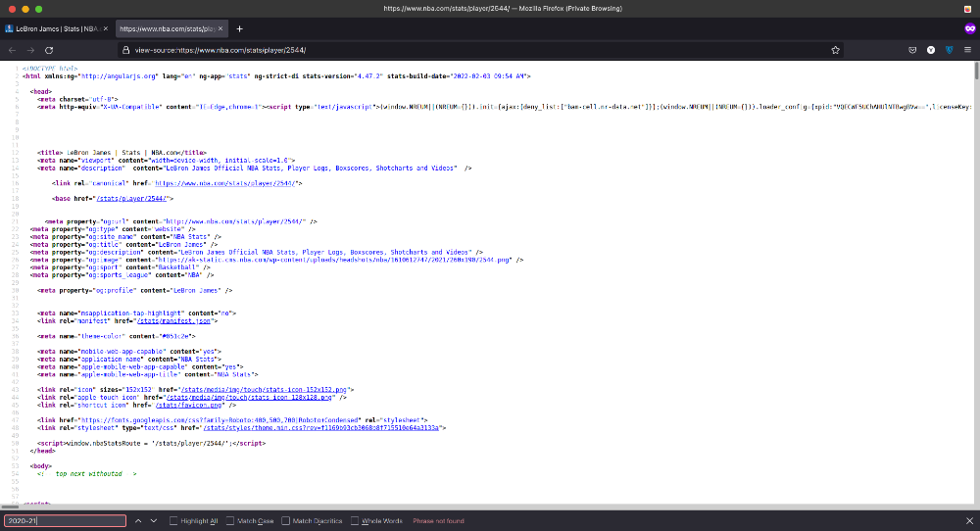980x531 pixels.
Task: Click the macOS green fullscreen button
Action: click(39, 9)
